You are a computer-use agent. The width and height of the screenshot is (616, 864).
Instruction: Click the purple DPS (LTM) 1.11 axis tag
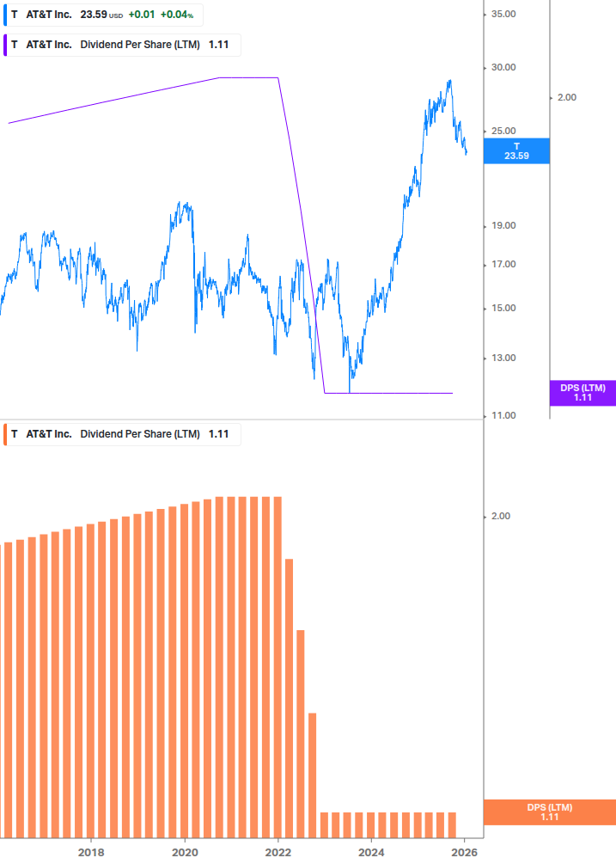point(582,393)
